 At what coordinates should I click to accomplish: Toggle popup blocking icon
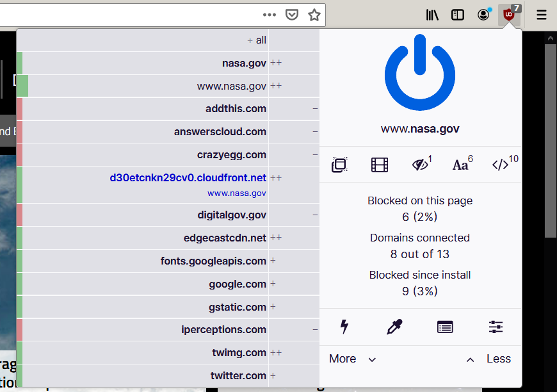(x=339, y=165)
